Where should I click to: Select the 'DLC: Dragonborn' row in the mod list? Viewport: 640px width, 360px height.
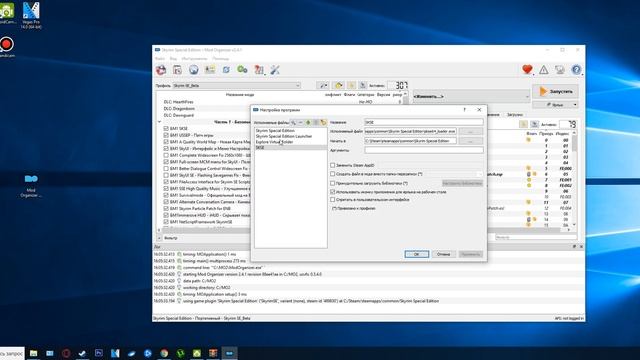[x=179, y=109]
